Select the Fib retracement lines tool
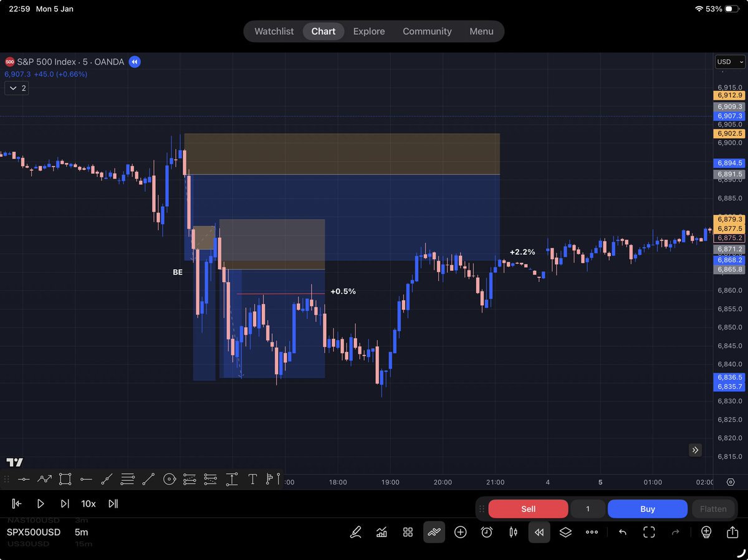The image size is (748, 560). (128, 479)
